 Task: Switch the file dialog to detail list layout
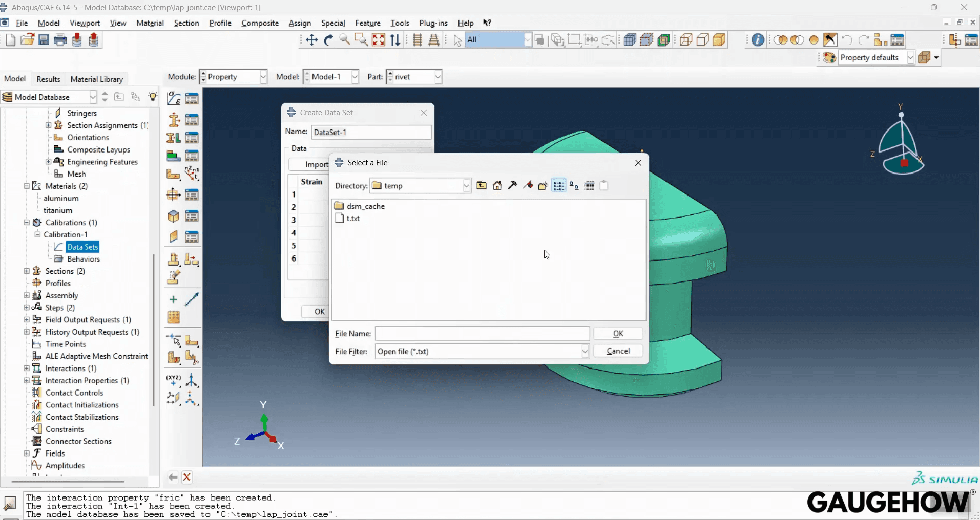tap(589, 185)
